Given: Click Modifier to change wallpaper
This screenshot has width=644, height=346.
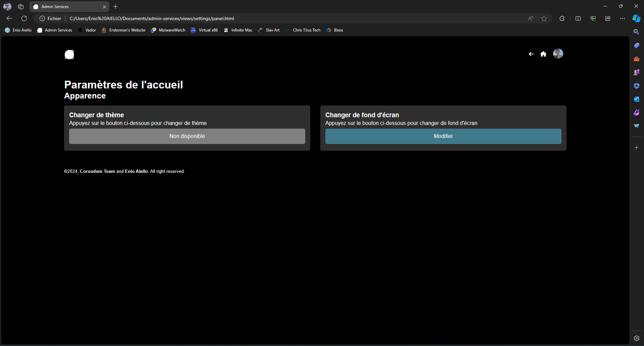Looking at the screenshot, I should click(443, 136).
